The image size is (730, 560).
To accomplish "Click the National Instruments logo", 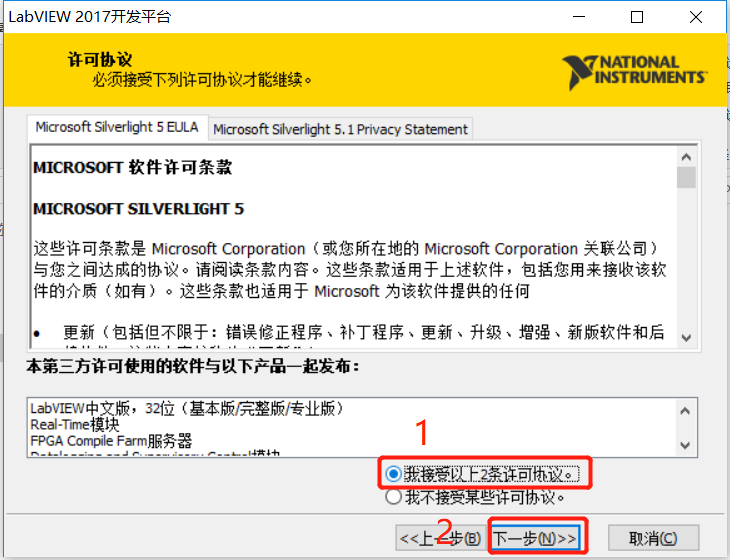I will (x=635, y=71).
